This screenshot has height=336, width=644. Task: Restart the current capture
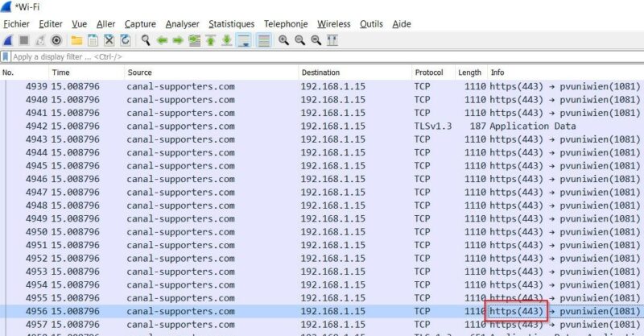40,40
